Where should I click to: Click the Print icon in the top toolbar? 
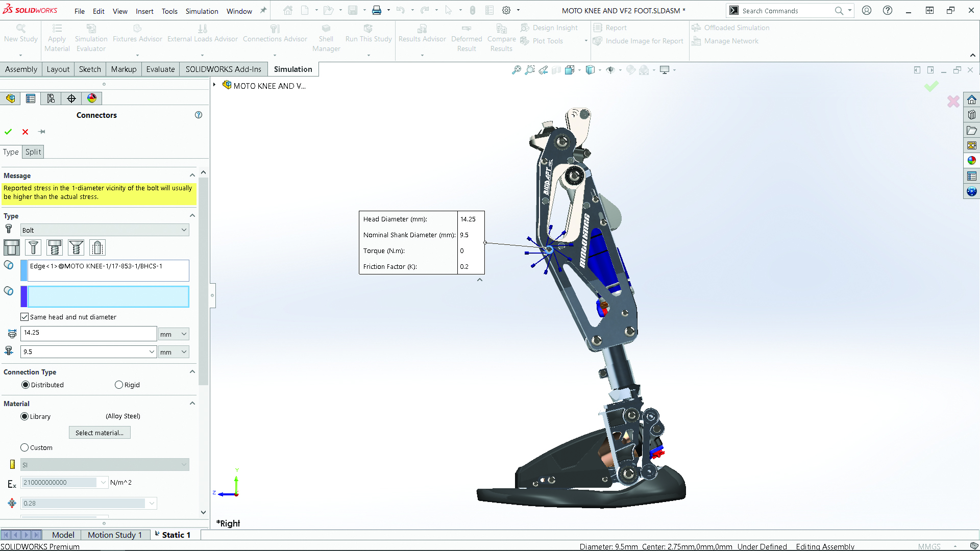(377, 10)
